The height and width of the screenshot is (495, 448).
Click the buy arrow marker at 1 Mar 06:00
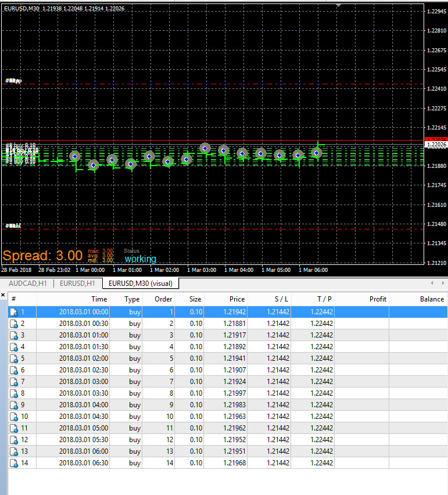pos(298,155)
